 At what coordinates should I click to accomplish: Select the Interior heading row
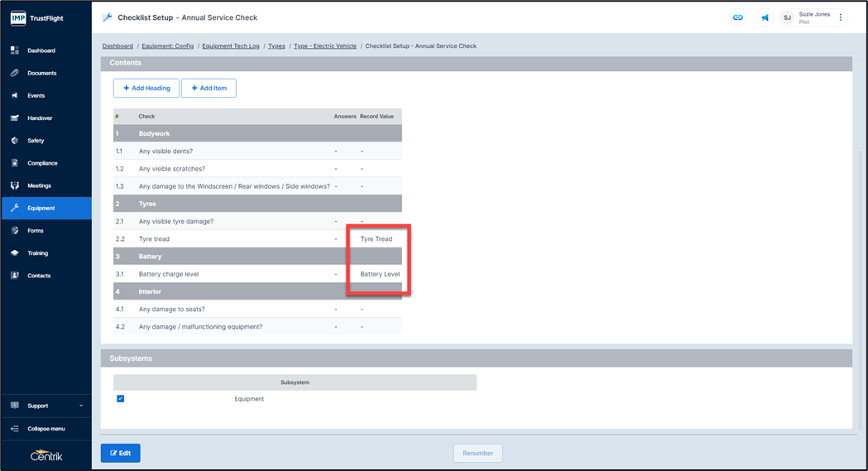click(x=257, y=291)
